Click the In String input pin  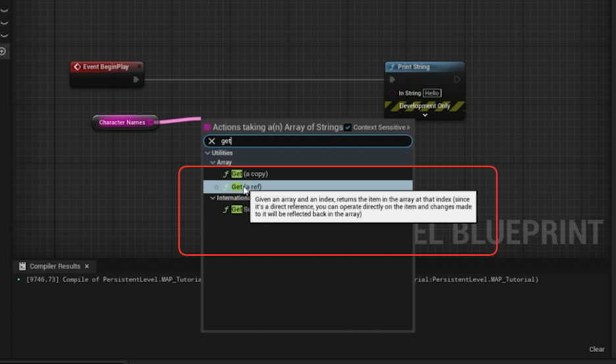click(392, 93)
